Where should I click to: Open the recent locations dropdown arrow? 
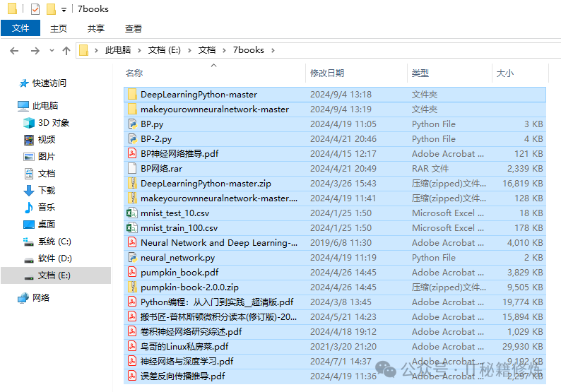pyautogui.click(x=51, y=51)
